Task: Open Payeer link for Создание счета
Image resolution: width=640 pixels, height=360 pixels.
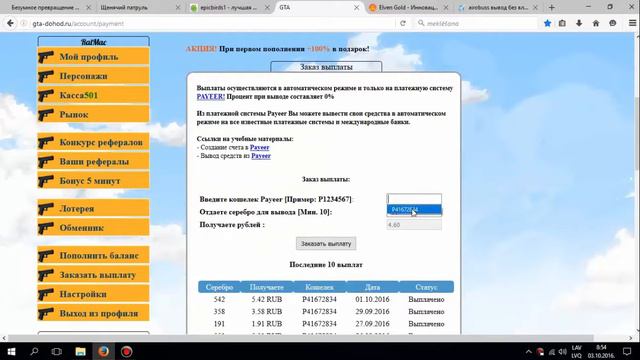Action: (260, 147)
